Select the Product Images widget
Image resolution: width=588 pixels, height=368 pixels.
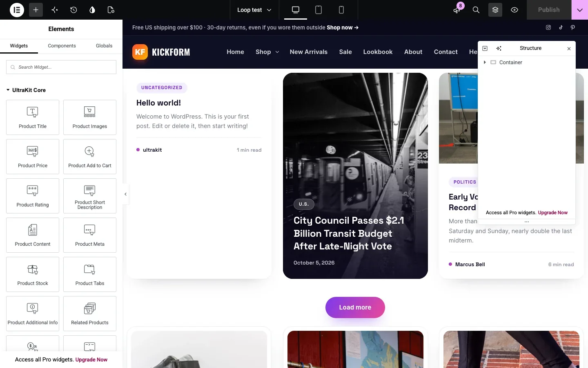coord(90,117)
